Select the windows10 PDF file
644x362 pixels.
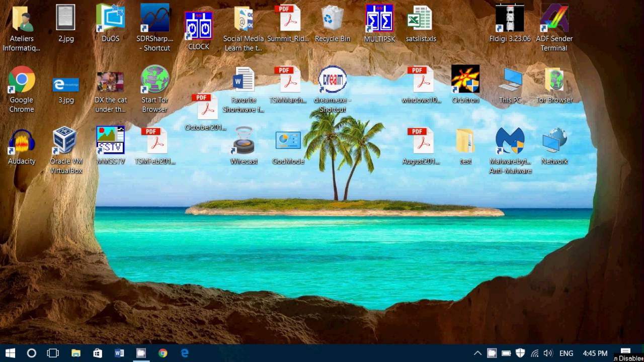421,79
